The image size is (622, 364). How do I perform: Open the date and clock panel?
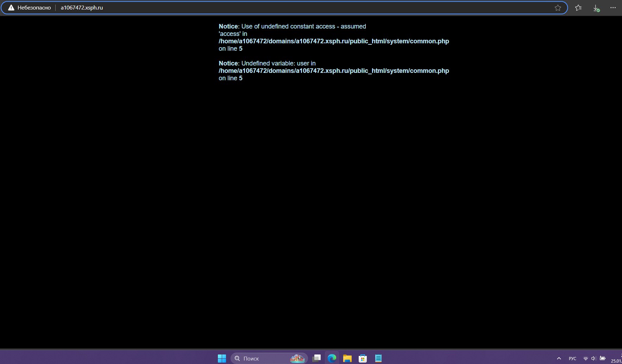tap(617, 358)
